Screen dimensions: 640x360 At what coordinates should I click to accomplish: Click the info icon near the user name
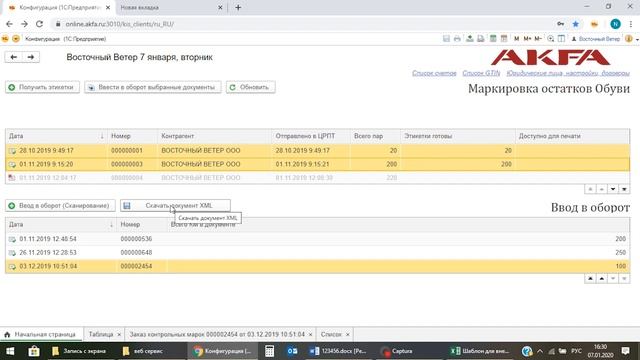point(629,39)
